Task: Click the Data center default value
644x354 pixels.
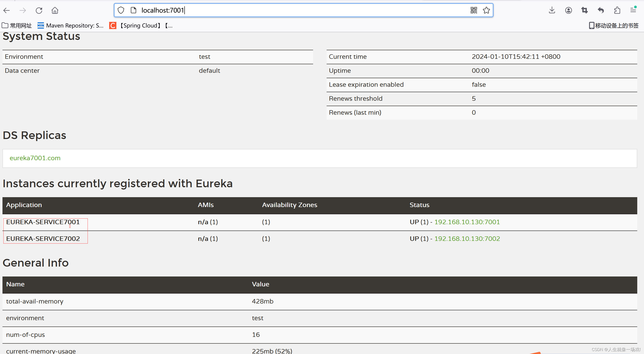Action: pyautogui.click(x=210, y=71)
